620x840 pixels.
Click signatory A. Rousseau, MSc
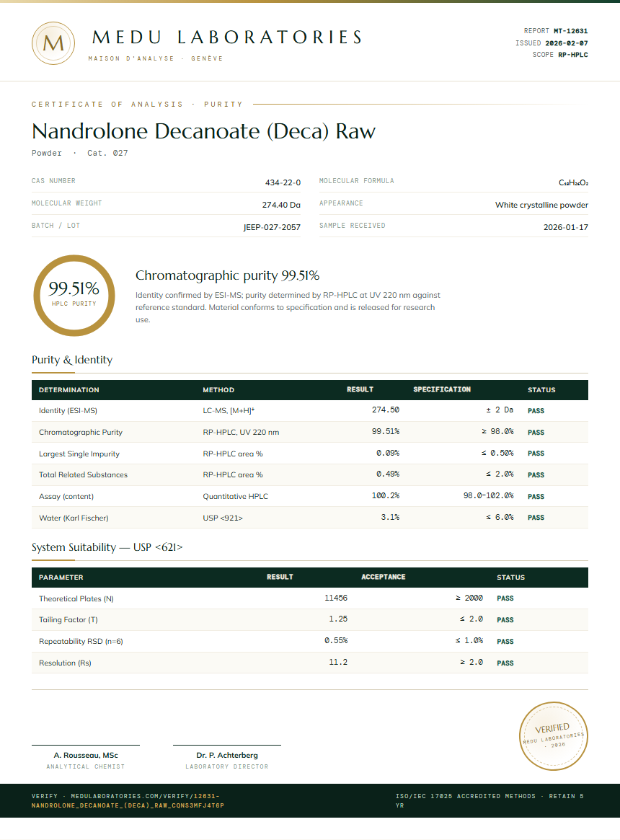click(86, 756)
